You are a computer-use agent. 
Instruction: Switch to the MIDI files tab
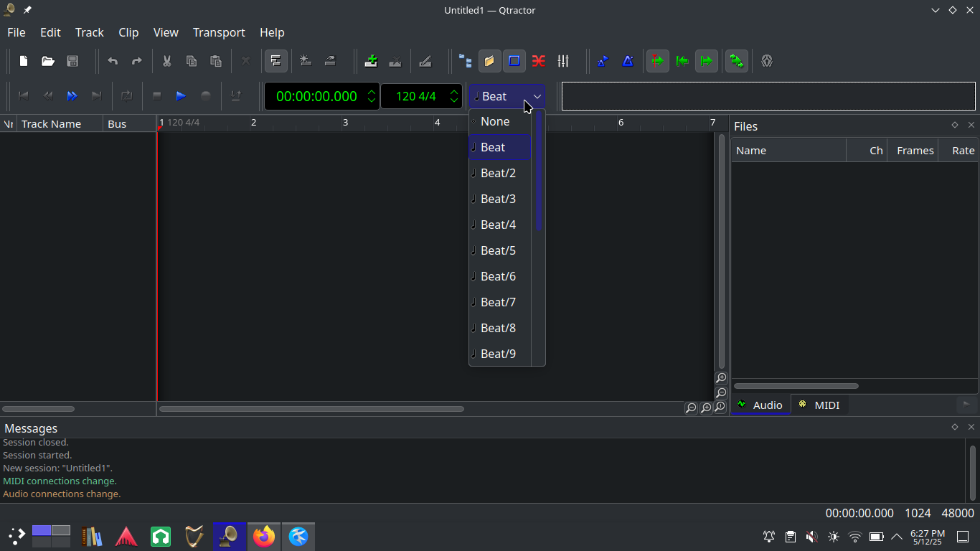tap(819, 405)
